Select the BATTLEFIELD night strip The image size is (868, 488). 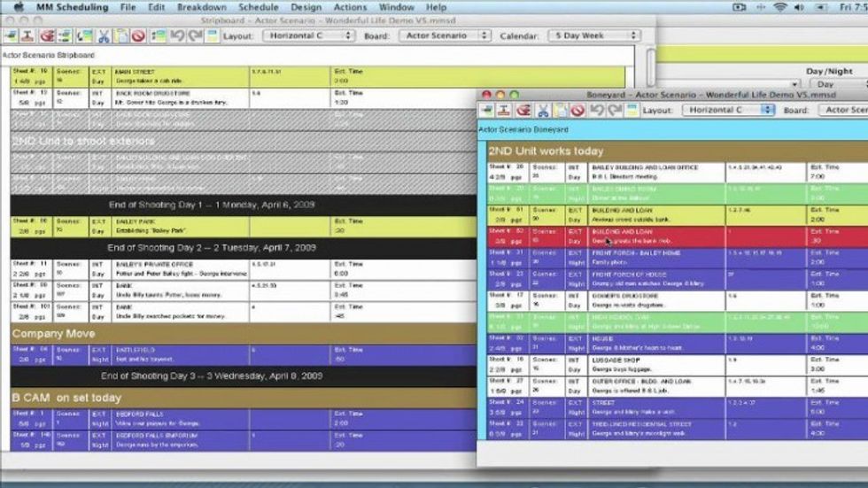tap(244, 354)
